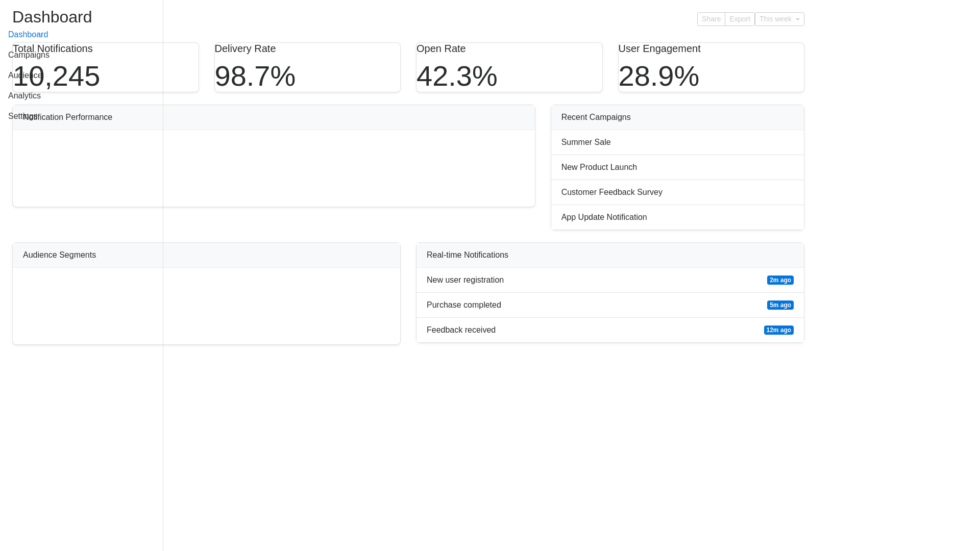Select the Purchase completed notification
Image resolution: width=980 pixels, height=551 pixels.
[x=463, y=305]
